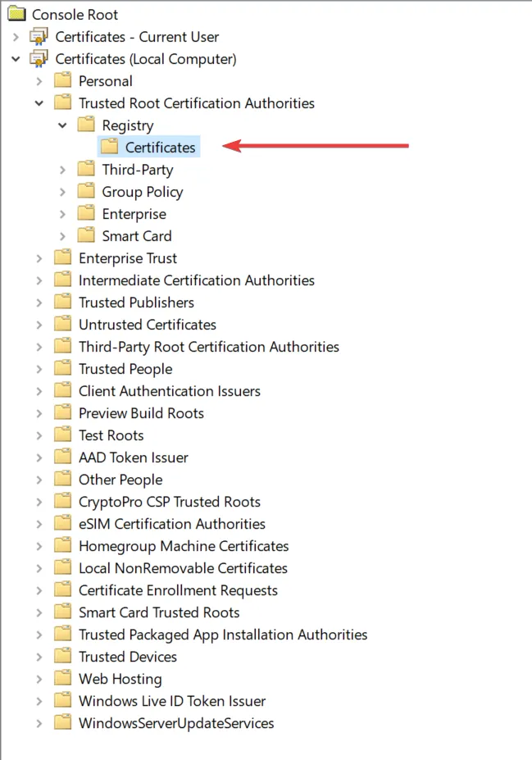Select Smart Card Trusted Roots label
This screenshot has width=532, height=760.
(159, 612)
